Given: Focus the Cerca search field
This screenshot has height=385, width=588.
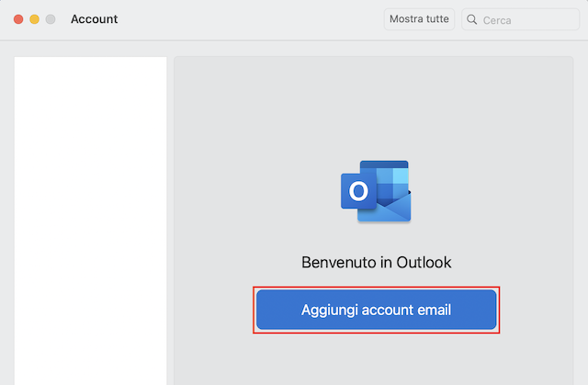Looking at the screenshot, I should 521,19.
